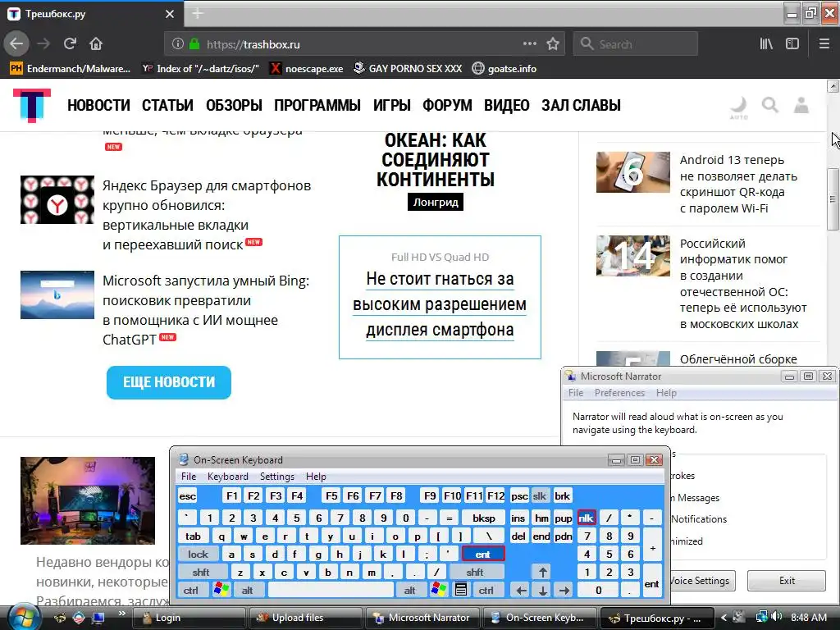
Task: Open the Narrator Help menu
Action: pyautogui.click(x=666, y=393)
